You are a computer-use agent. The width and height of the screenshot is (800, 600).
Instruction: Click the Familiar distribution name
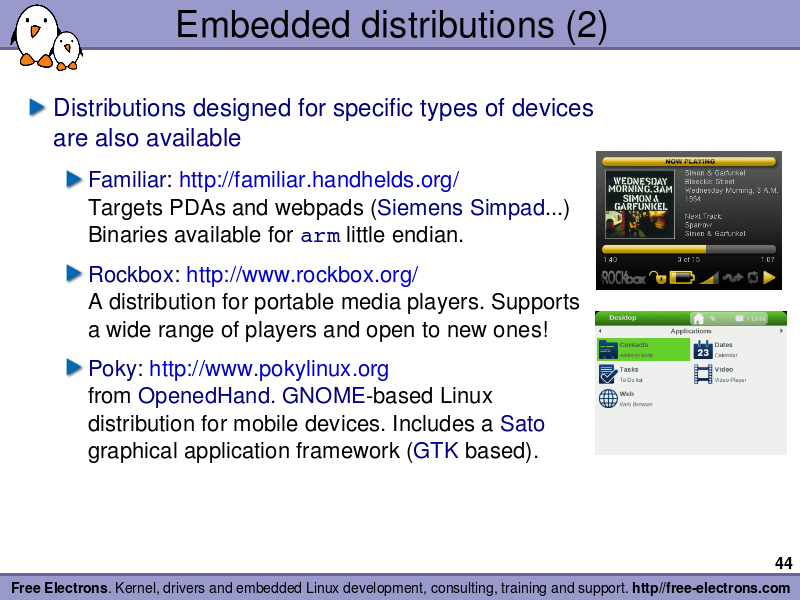pyautogui.click(x=127, y=180)
